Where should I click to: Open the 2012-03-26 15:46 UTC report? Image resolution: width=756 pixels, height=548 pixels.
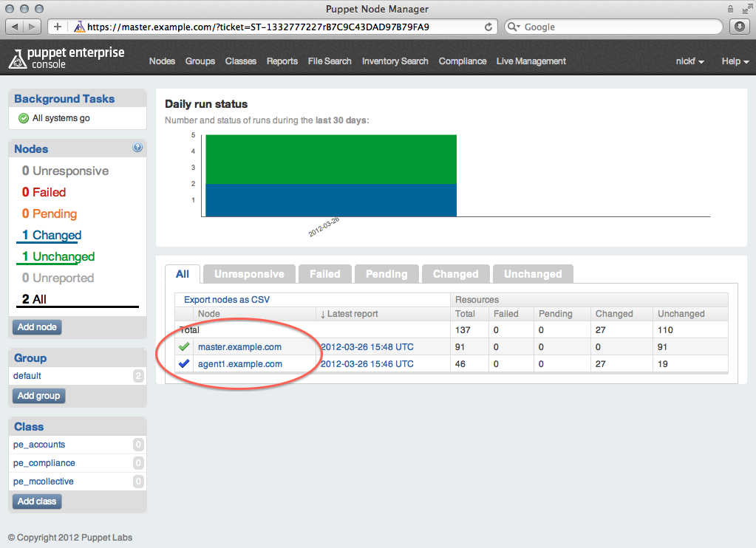coord(367,363)
